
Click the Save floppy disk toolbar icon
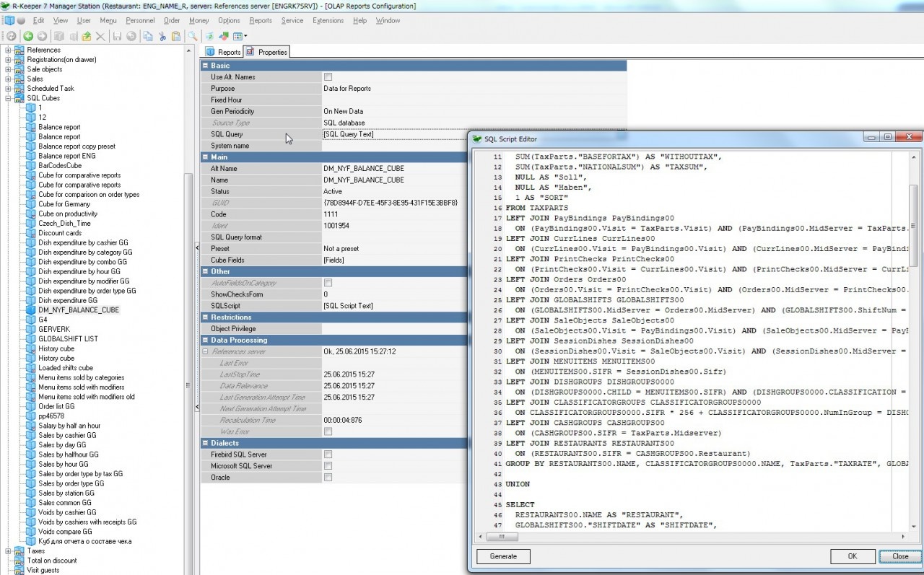(116, 36)
